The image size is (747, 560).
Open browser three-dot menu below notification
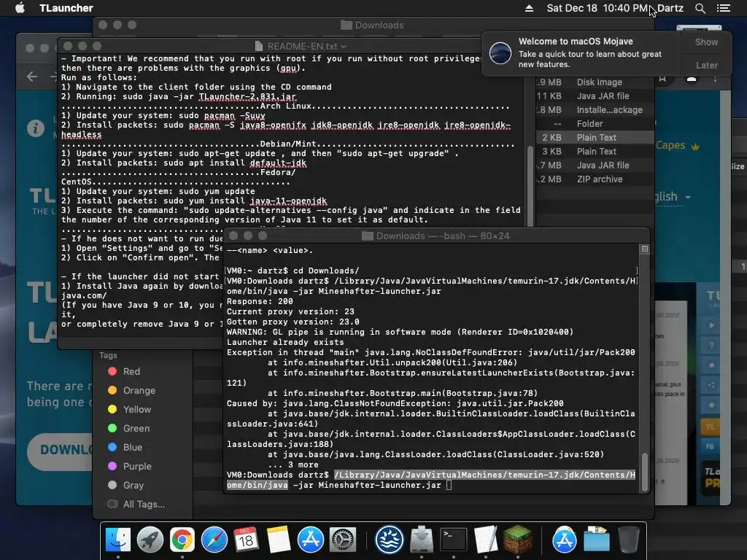(x=715, y=79)
